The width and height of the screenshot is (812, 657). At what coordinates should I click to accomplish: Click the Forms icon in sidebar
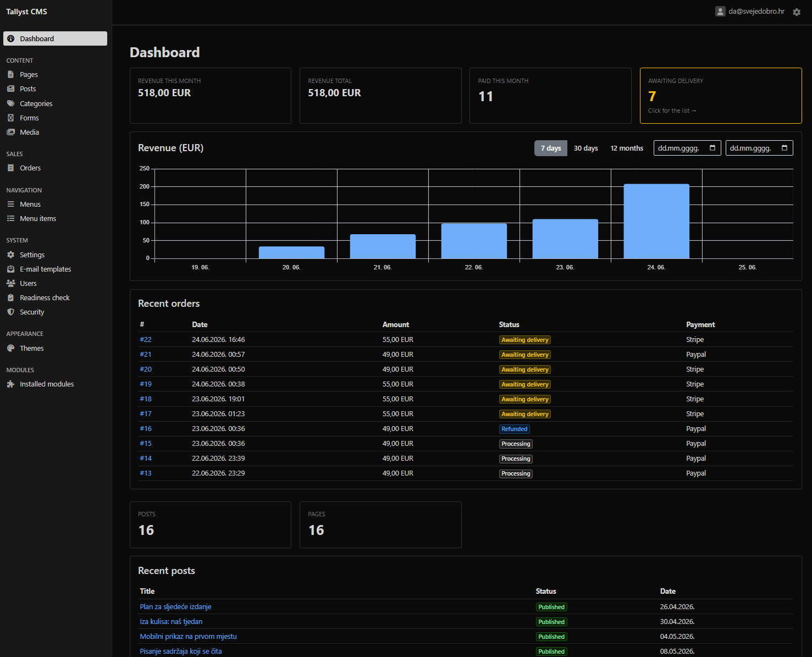point(10,118)
